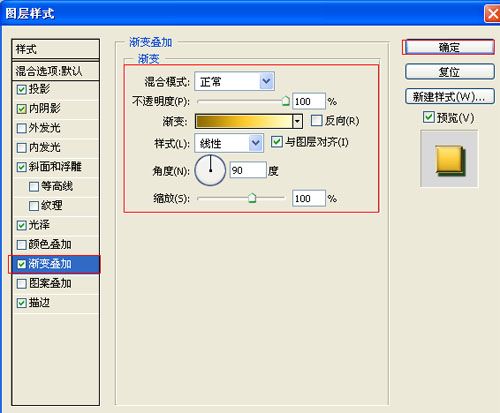Toggle the 内阴影 checkbox
Screen dimensions: 500x413
pos(21,109)
